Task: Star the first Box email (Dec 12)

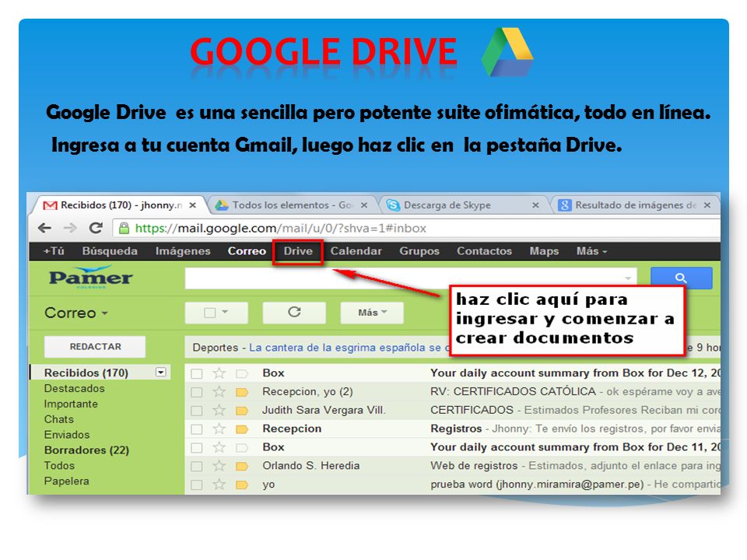Action: pyautogui.click(x=219, y=373)
